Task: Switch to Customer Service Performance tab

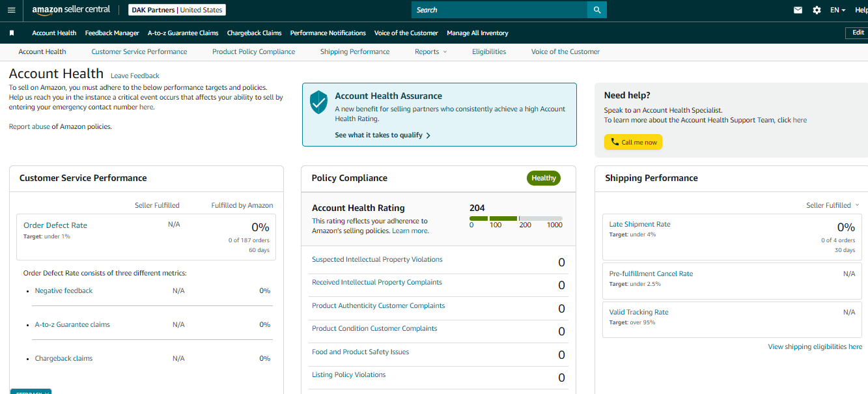Action: click(139, 51)
